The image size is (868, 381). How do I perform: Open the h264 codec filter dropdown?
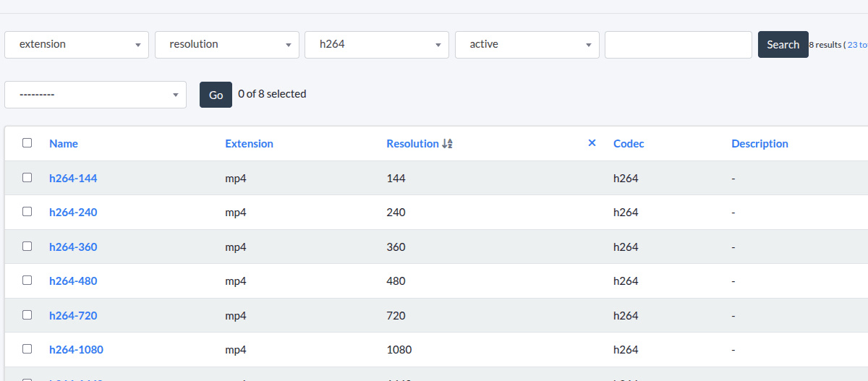point(377,45)
